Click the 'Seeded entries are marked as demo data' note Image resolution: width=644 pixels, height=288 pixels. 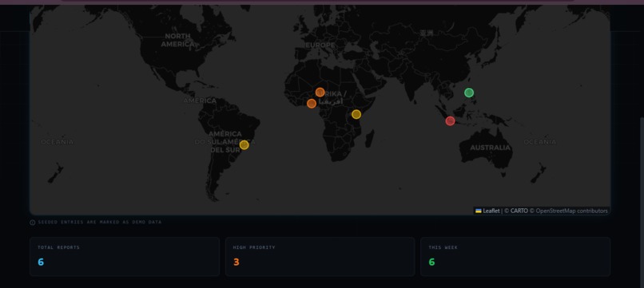(100, 222)
